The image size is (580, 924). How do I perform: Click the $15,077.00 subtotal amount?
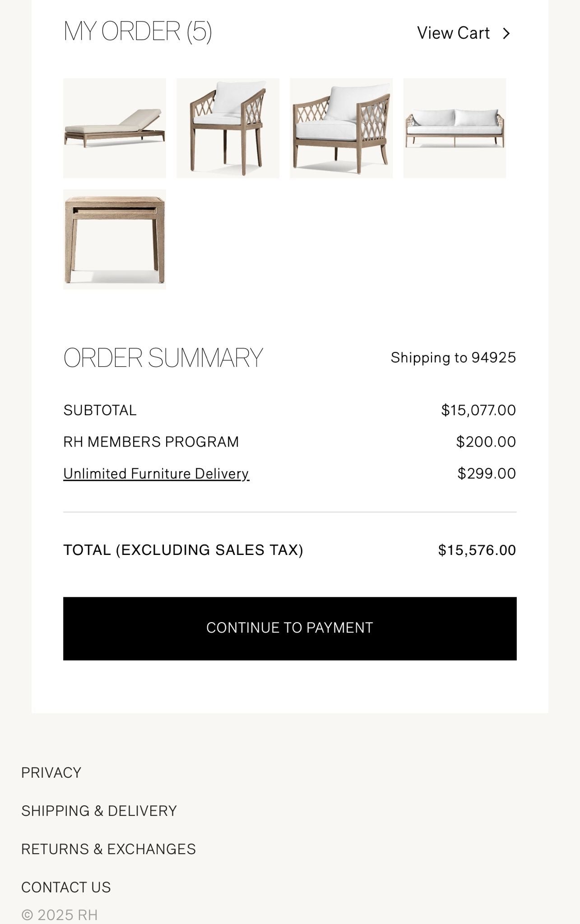(x=479, y=411)
